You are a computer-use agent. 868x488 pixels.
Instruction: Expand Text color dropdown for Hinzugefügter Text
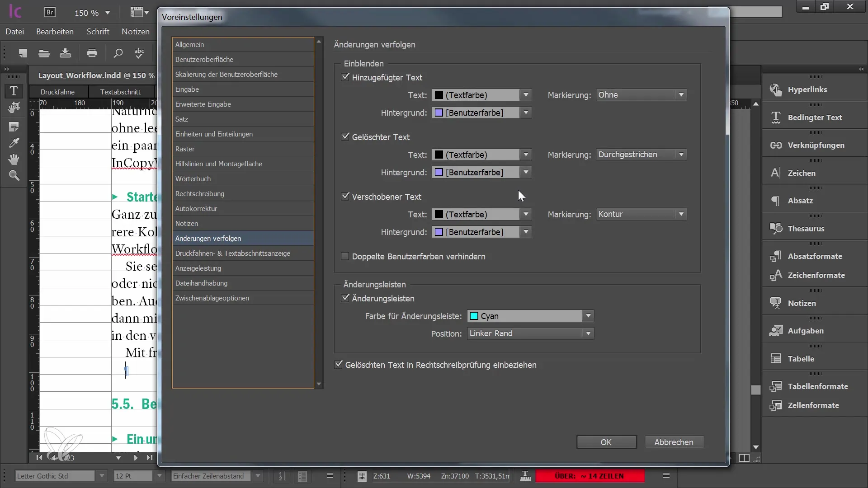click(x=526, y=95)
